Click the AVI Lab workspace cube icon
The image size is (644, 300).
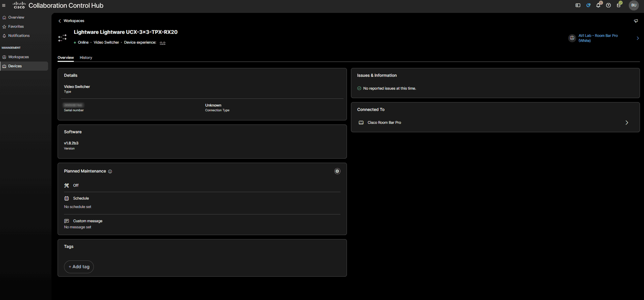tap(572, 38)
